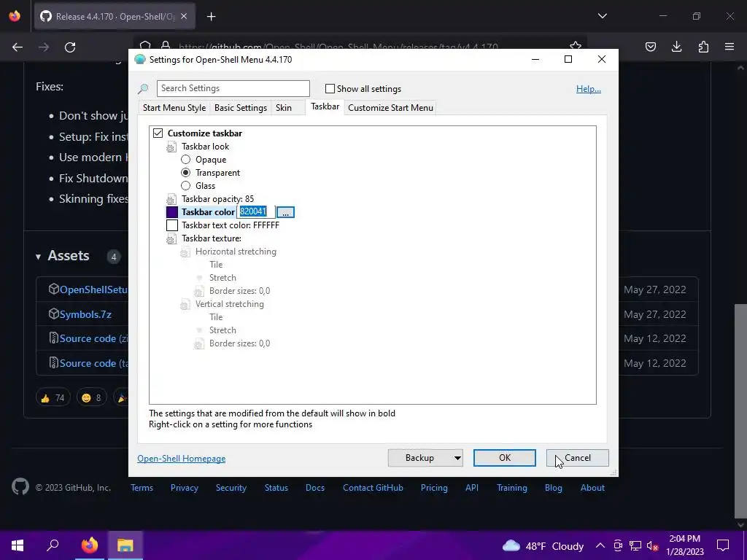Click the Taskbar opacity settings icon
The height and width of the screenshot is (560, 747).
171,200
